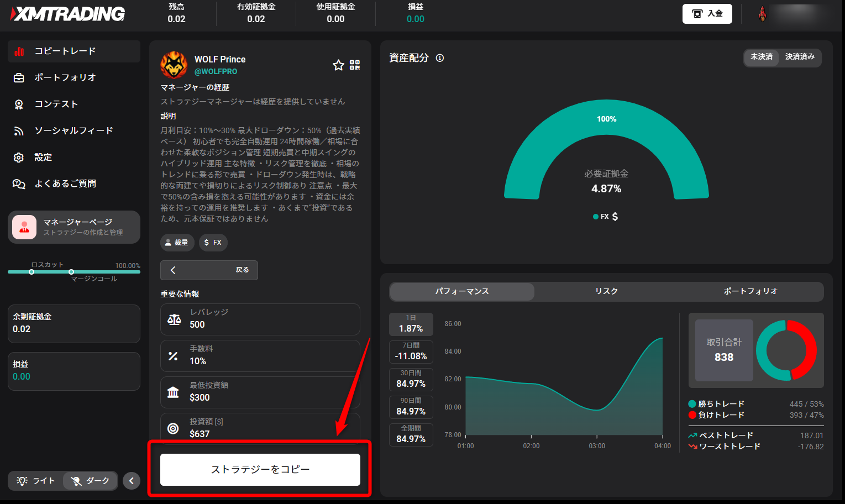Click the sidebar 損益 0.00 card
845x504 pixels.
[74, 371]
